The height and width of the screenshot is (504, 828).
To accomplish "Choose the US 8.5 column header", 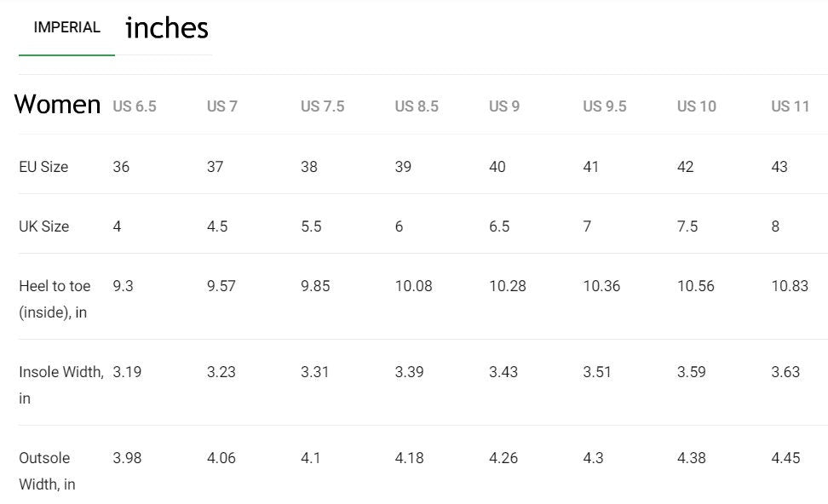I will pos(417,106).
